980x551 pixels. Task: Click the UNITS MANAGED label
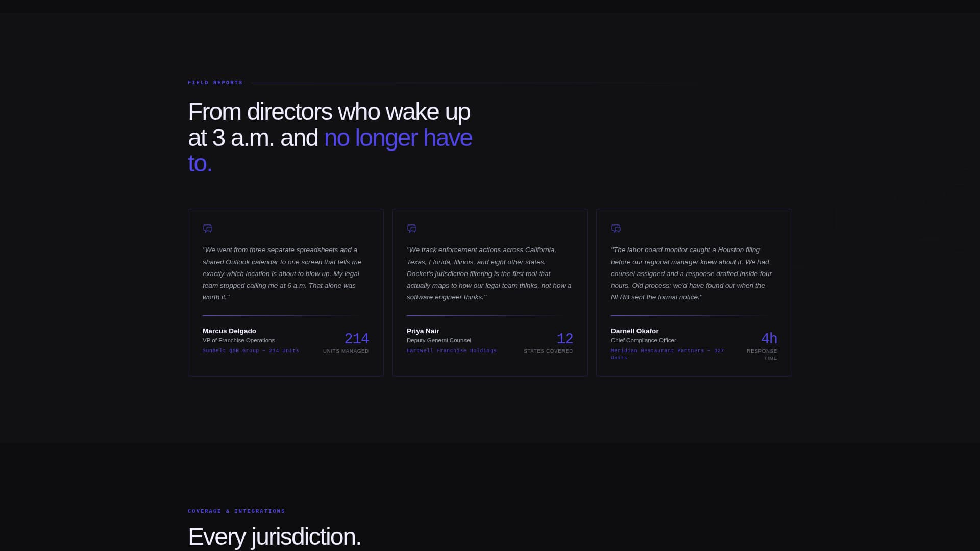346,351
